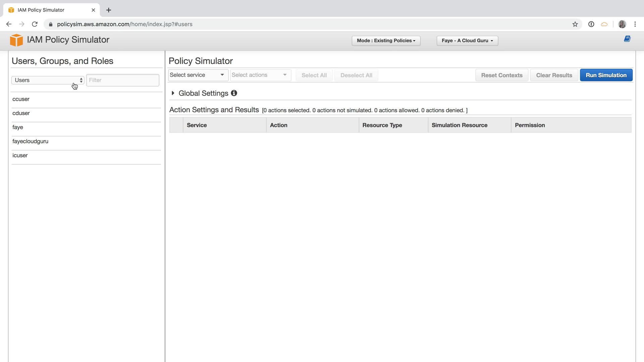Screen dimensions: 644x362
Task: Click the Global Settings info icon
Action: 234,93
